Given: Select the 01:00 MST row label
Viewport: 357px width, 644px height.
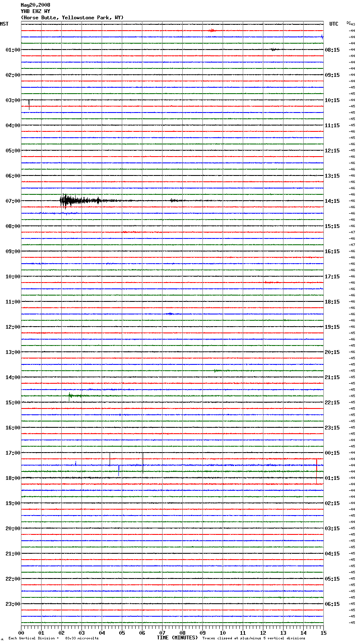Looking at the screenshot, I should coord(13,50).
